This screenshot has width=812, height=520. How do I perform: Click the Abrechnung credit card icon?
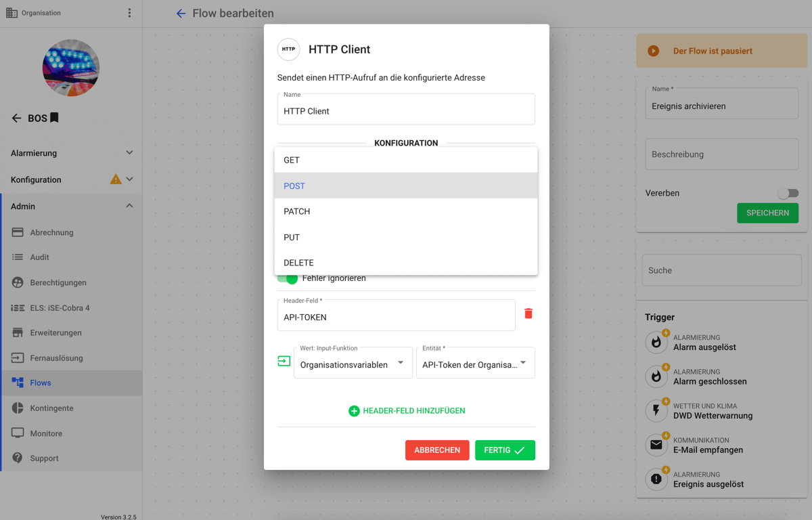tap(18, 232)
